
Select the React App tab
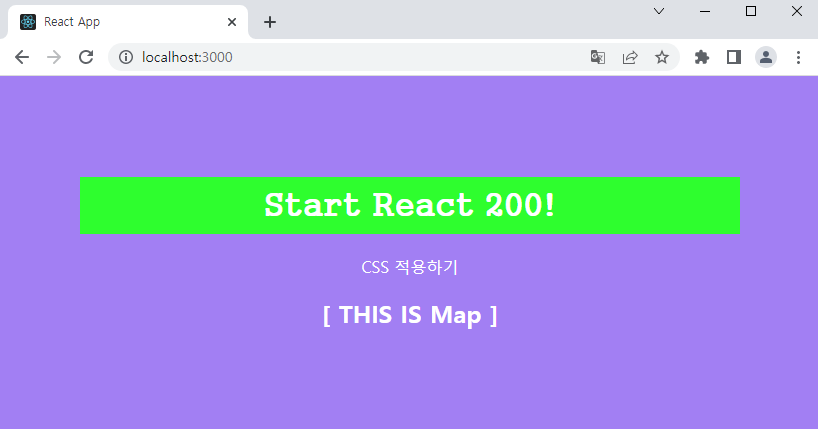click(128, 22)
